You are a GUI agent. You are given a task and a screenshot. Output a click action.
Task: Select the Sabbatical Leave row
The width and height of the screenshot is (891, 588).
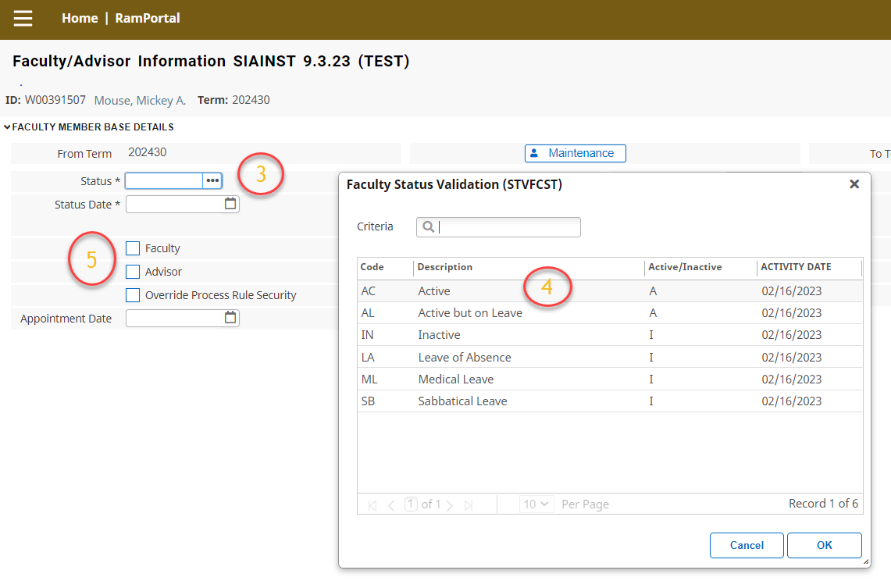point(462,401)
